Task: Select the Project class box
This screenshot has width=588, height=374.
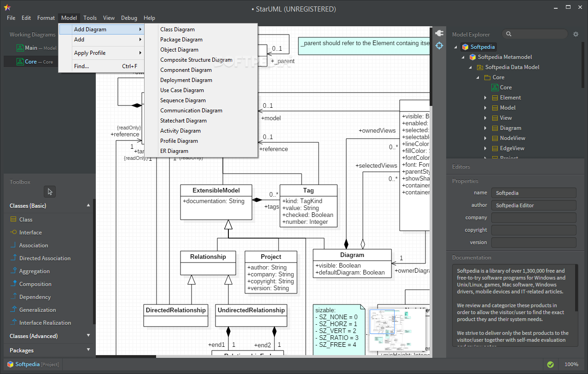Action: click(x=271, y=272)
